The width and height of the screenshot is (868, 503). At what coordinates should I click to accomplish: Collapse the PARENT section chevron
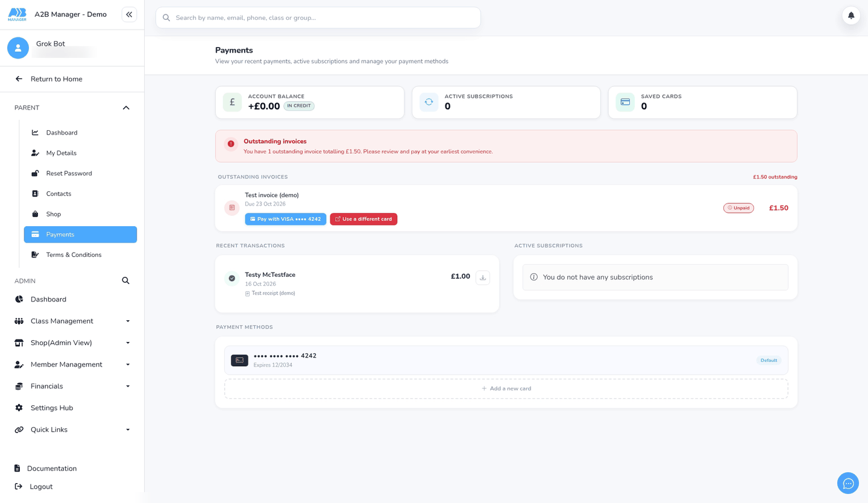pyautogui.click(x=126, y=108)
